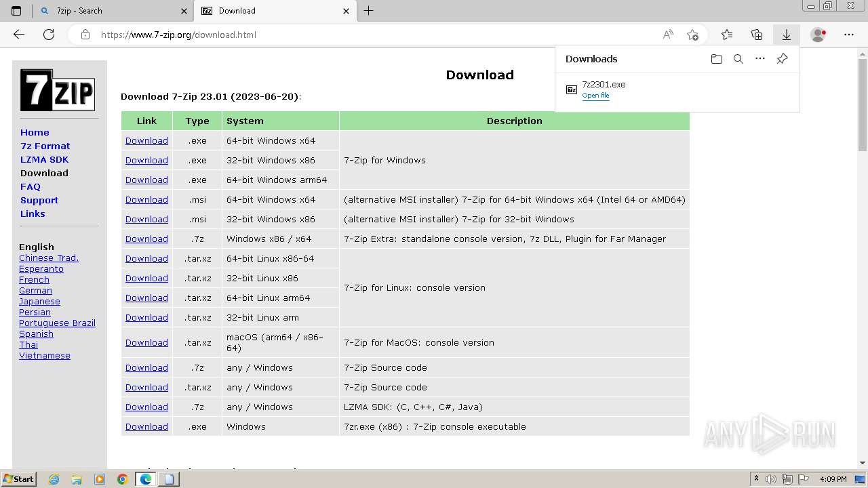Switch language to German
Screen dimensions: 868x488
tap(35, 290)
